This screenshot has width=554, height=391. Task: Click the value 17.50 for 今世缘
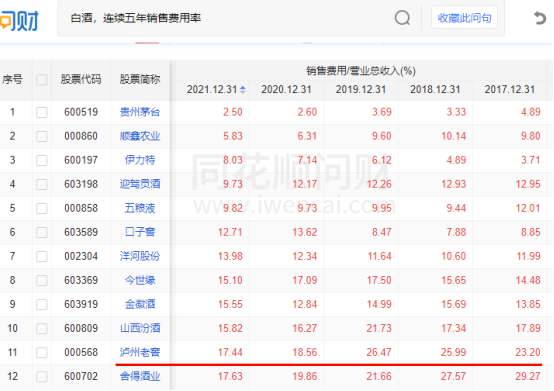click(x=379, y=280)
